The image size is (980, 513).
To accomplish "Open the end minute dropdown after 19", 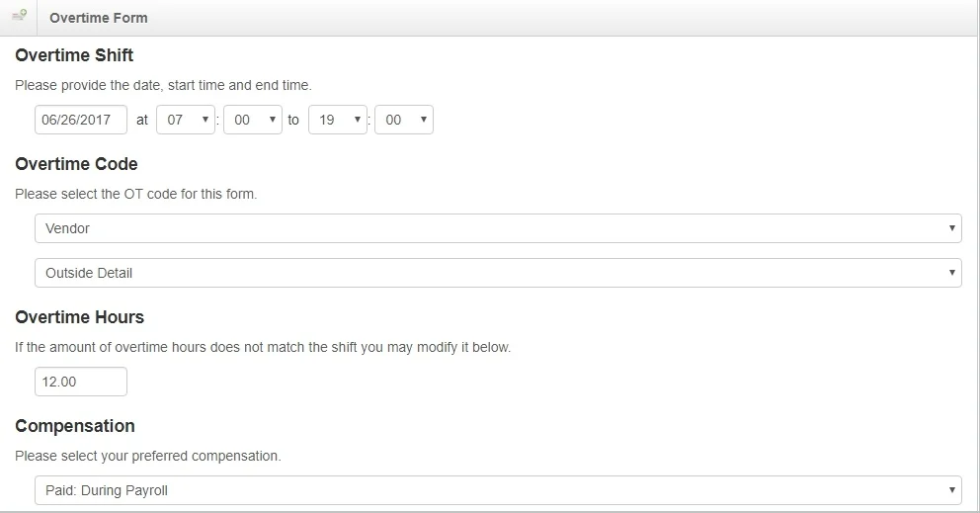I will (404, 120).
